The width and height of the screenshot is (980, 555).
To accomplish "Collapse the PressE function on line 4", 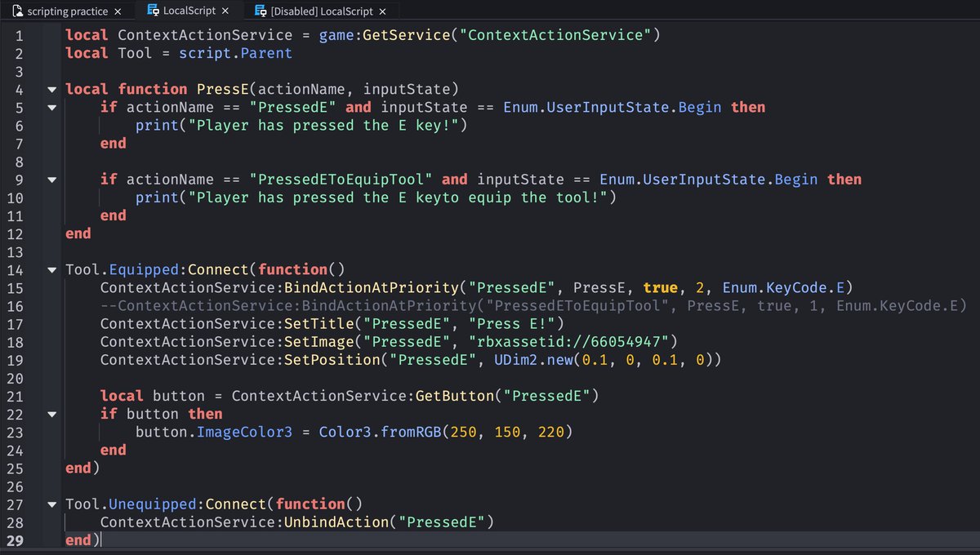I will pyautogui.click(x=52, y=90).
